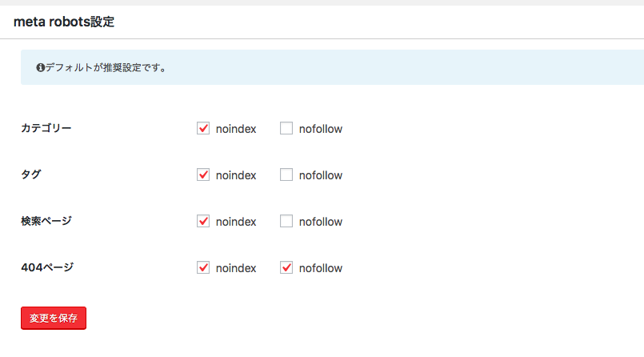Disable nofollow for 404ページ
Image resolution: width=644 pixels, height=357 pixels.
tap(286, 267)
